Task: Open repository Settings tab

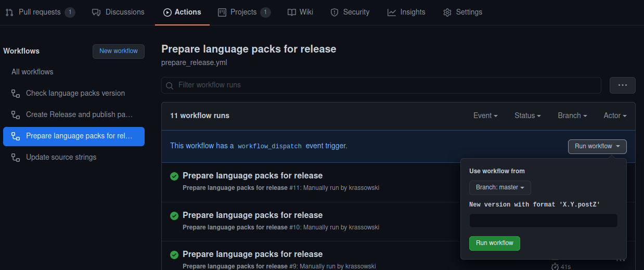Action: point(462,12)
